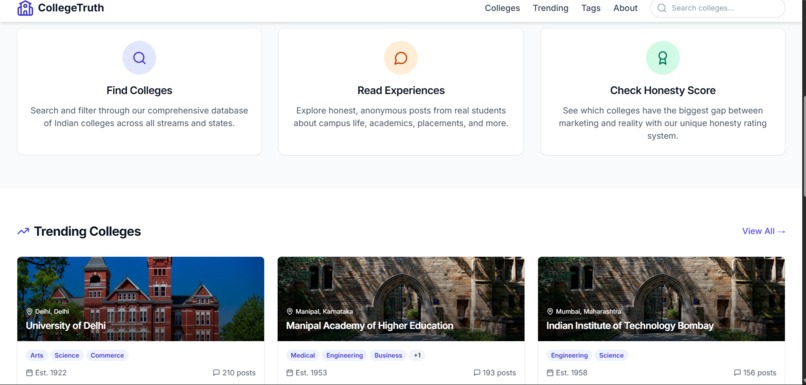Select the Business tag

click(x=388, y=355)
